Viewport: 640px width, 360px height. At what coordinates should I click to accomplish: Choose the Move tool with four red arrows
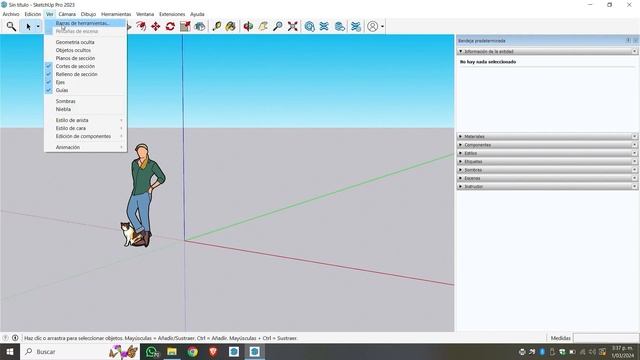(156, 27)
